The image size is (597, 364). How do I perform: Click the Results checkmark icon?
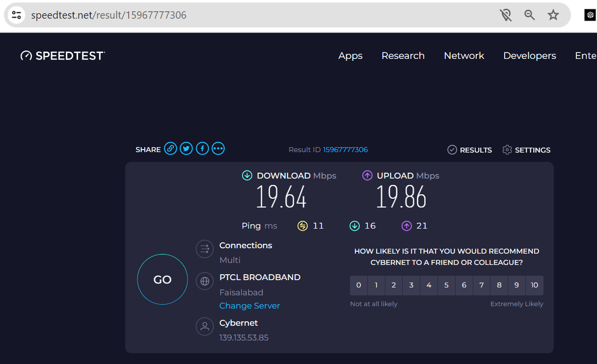452,150
